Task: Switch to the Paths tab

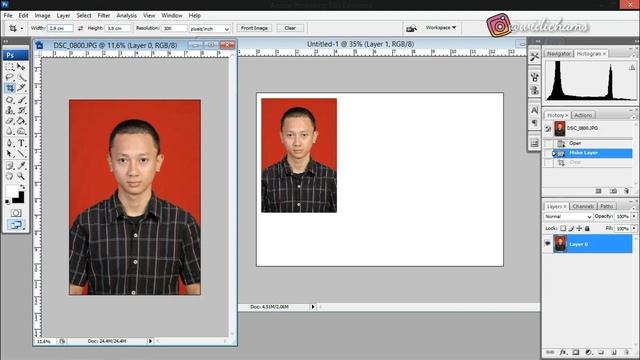Action: click(607, 206)
